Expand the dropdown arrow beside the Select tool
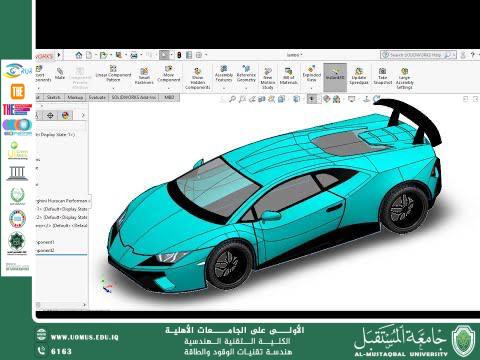The height and width of the screenshot is (360, 480). (171, 55)
